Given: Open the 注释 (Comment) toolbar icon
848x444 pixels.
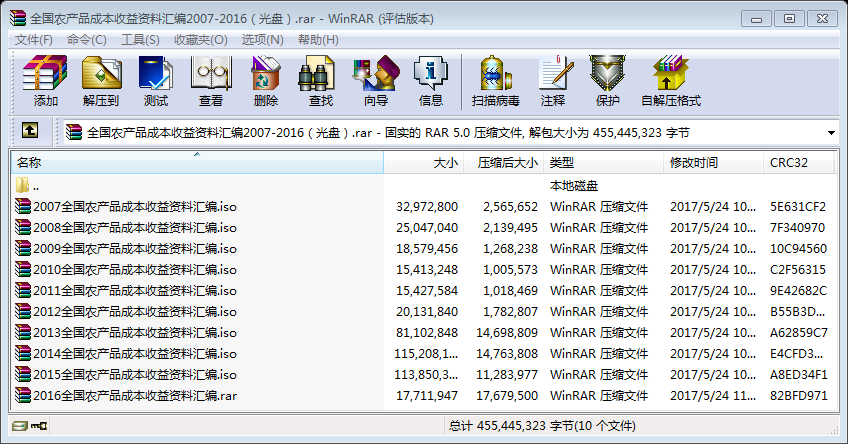Looking at the screenshot, I should (x=555, y=73).
